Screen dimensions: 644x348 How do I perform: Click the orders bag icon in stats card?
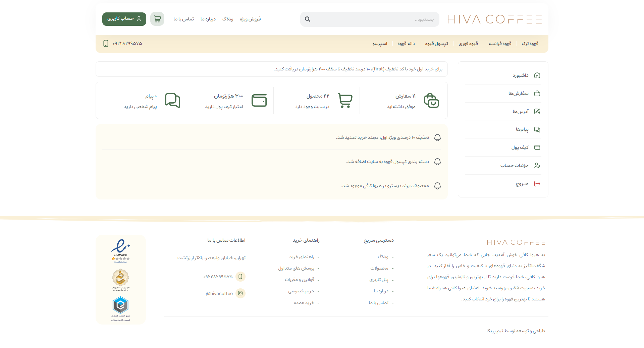pyautogui.click(x=431, y=101)
